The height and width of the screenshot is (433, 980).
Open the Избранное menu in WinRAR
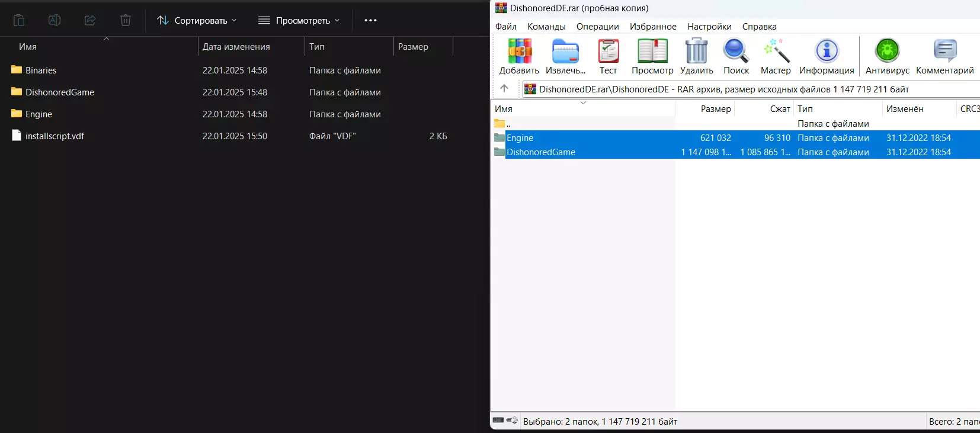[x=653, y=27]
